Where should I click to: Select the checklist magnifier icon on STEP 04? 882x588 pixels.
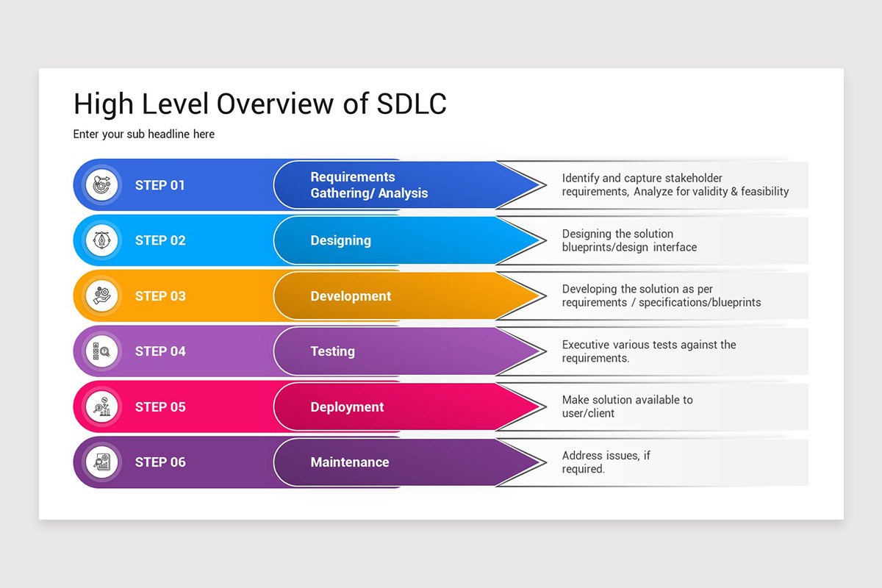(101, 351)
